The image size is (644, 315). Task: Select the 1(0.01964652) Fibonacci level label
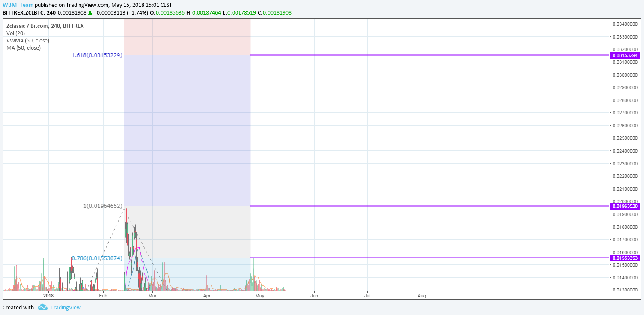click(x=103, y=206)
